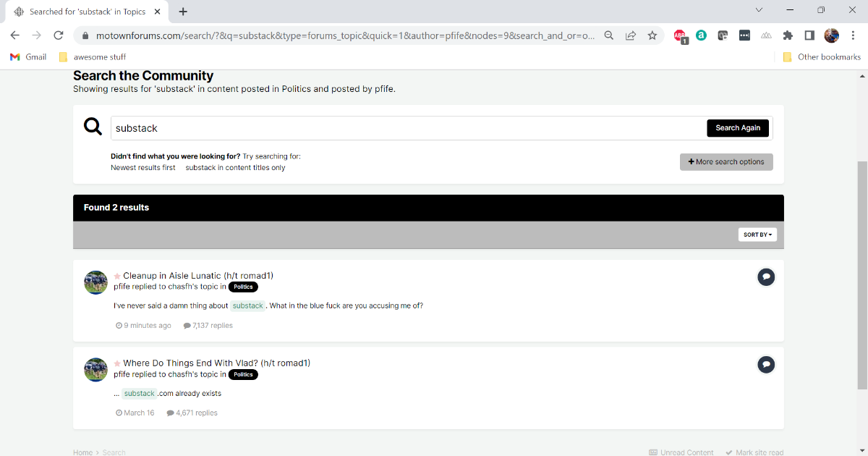Click Mark site read link
This screenshot has width=868, height=456.
(754, 452)
